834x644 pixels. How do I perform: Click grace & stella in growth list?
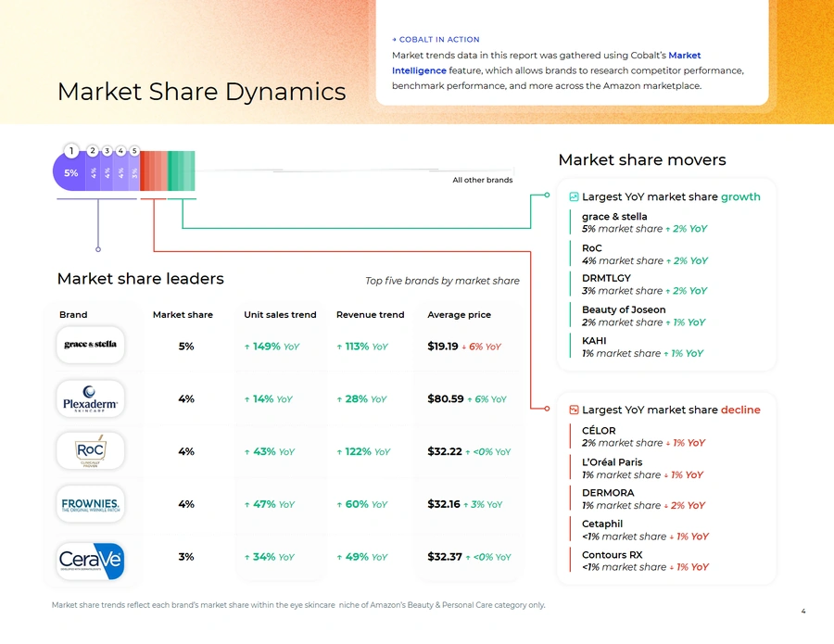(614, 217)
